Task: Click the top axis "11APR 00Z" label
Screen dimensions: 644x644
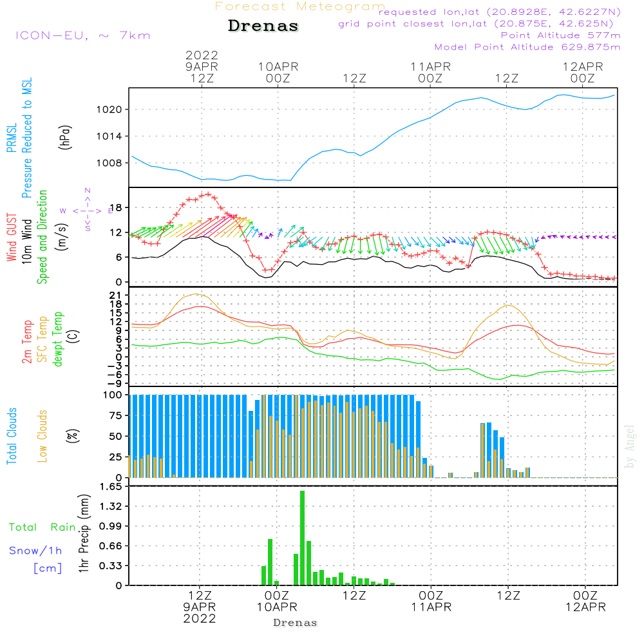Action: (430, 72)
